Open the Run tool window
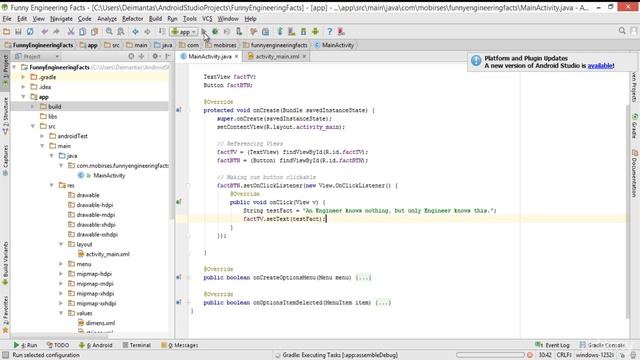This screenshot has height=360, width=640. (25, 345)
